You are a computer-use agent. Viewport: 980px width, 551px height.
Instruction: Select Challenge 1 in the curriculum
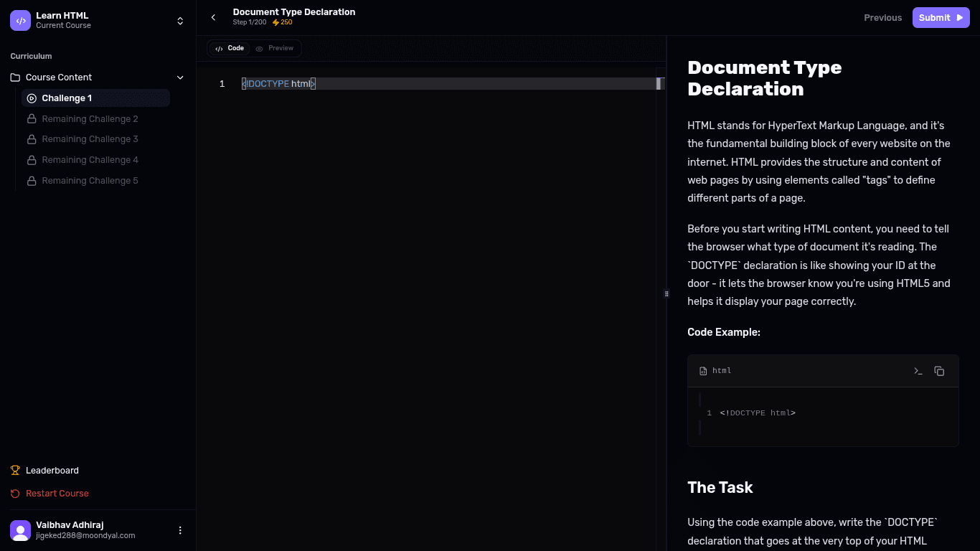click(67, 98)
